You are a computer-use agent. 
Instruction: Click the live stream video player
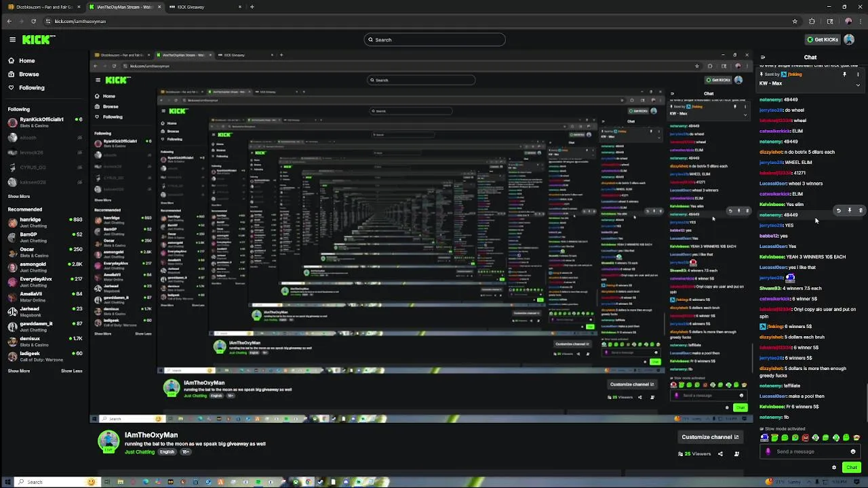pyautogui.click(x=421, y=237)
